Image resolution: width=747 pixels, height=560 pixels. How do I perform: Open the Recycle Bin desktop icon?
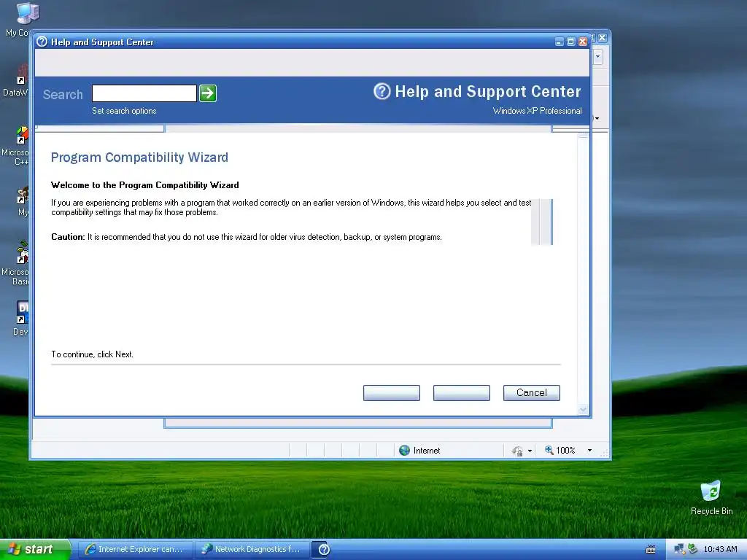point(711,498)
